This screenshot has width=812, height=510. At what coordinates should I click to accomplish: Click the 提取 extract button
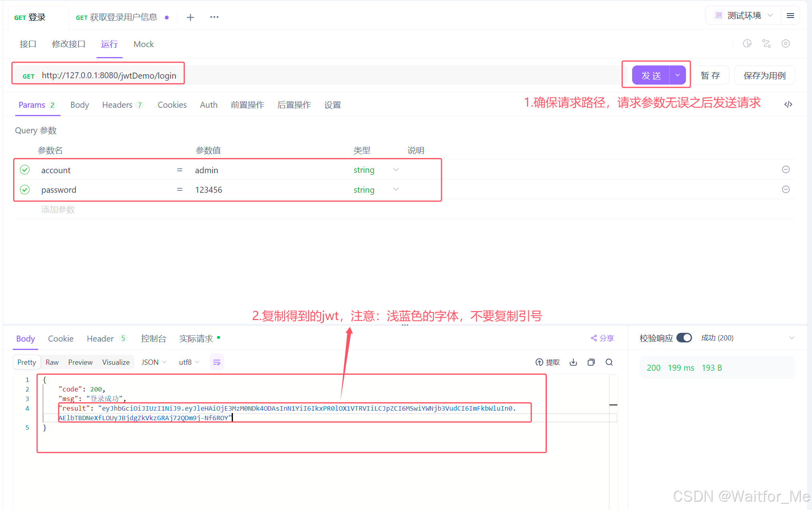(548, 362)
